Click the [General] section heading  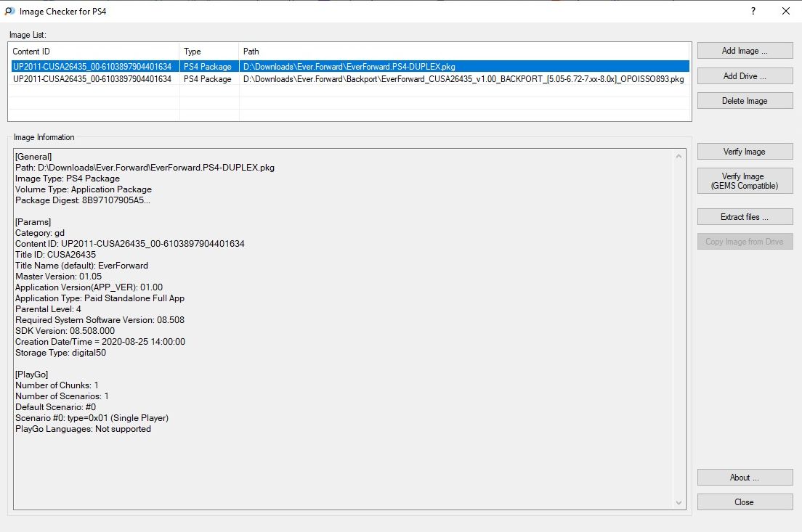pyautogui.click(x=33, y=157)
